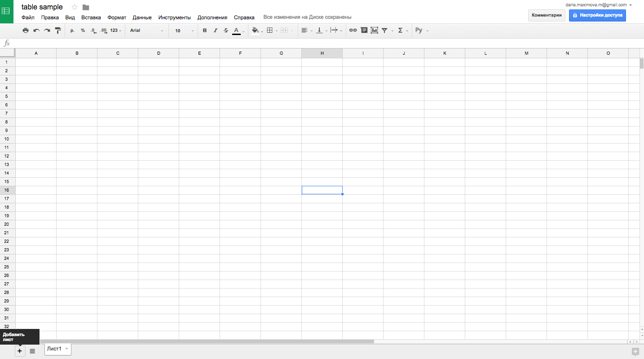
Task: Click the select-all corner box
Action: pyautogui.click(x=7, y=53)
